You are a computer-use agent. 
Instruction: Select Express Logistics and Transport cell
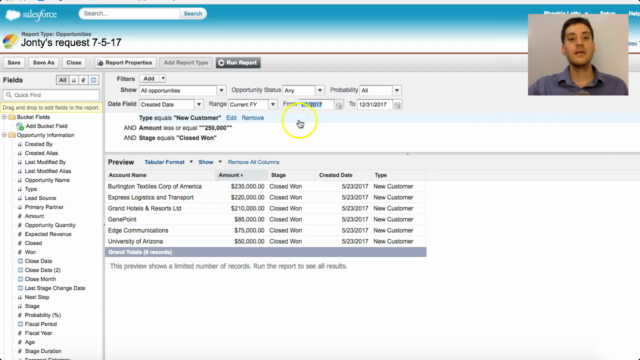pos(151,198)
